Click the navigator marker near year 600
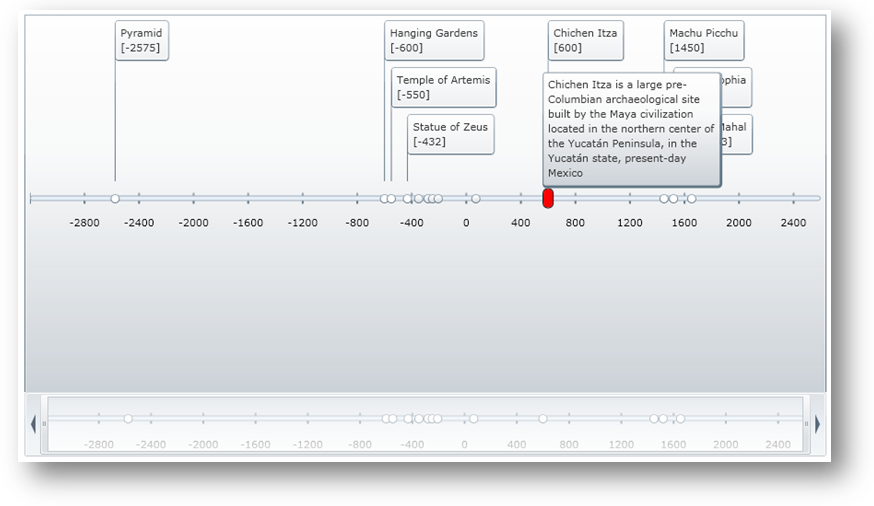 click(x=543, y=418)
